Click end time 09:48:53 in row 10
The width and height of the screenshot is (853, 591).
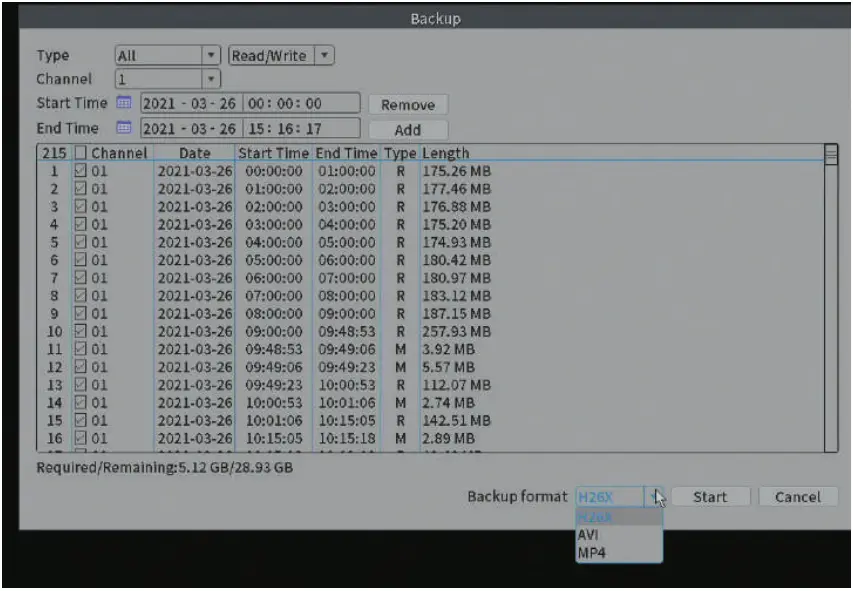pyautogui.click(x=347, y=331)
